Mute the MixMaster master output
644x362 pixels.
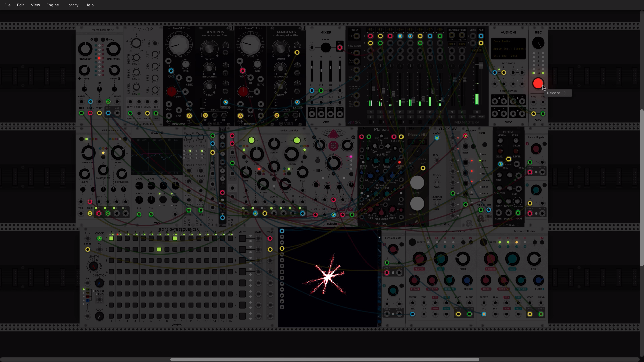[x=477, y=112]
